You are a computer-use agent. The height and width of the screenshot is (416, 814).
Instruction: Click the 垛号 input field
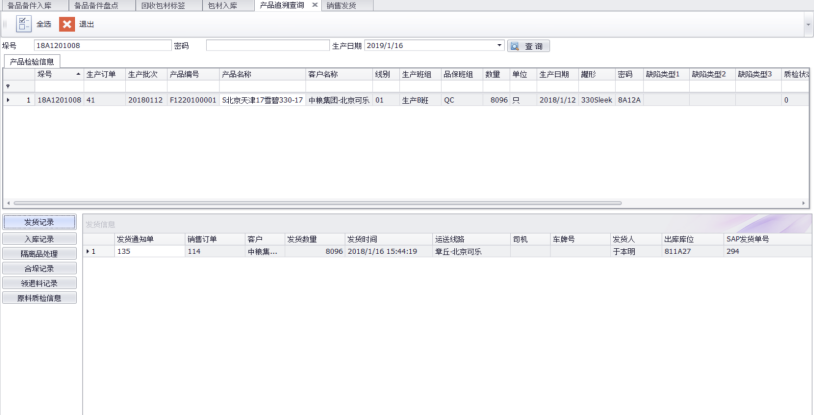[x=102, y=46]
